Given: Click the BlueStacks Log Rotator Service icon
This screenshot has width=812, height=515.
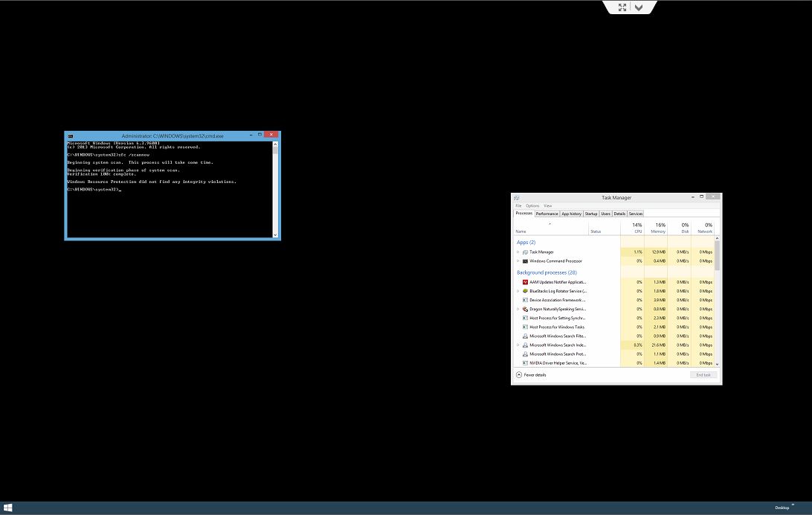Looking at the screenshot, I should pos(525,291).
